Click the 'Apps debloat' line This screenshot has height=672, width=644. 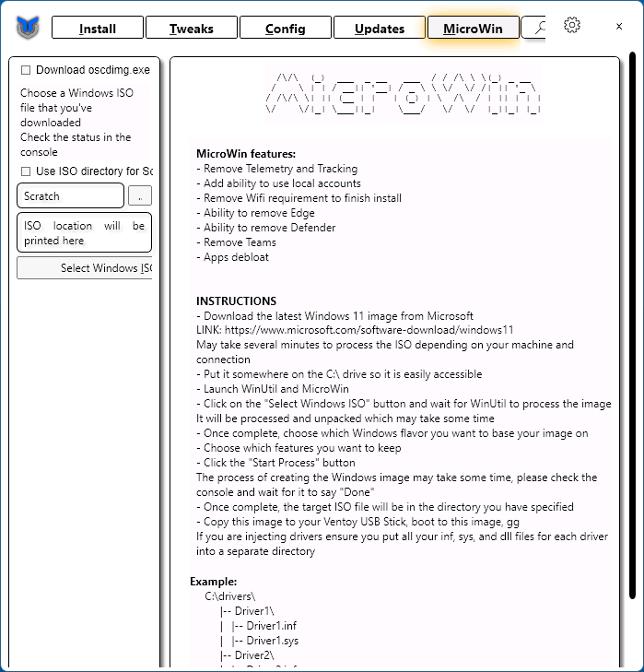point(233,257)
